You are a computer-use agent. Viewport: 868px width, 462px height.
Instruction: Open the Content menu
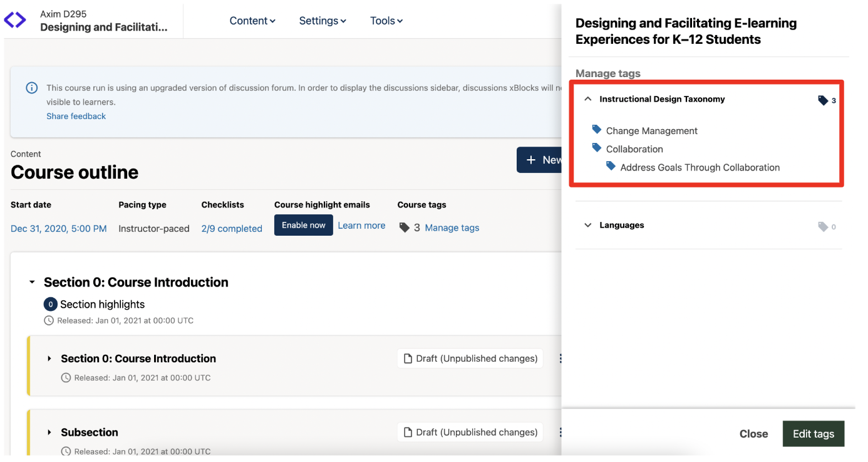[x=252, y=21]
